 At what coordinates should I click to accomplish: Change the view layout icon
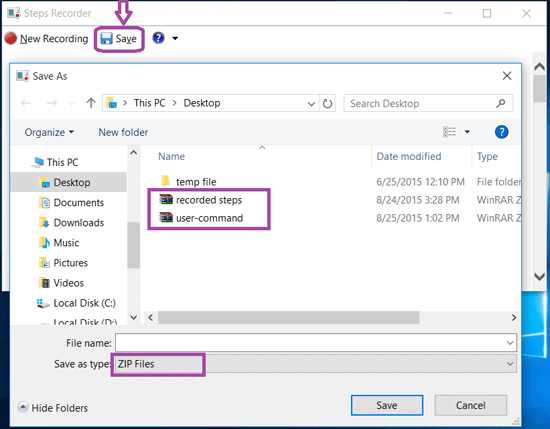point(450,132)
